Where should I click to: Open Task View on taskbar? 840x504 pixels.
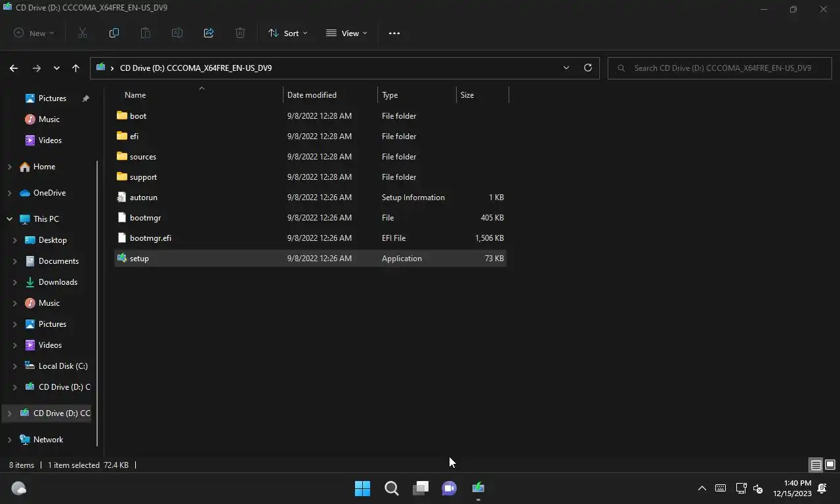tap(421, 488)
